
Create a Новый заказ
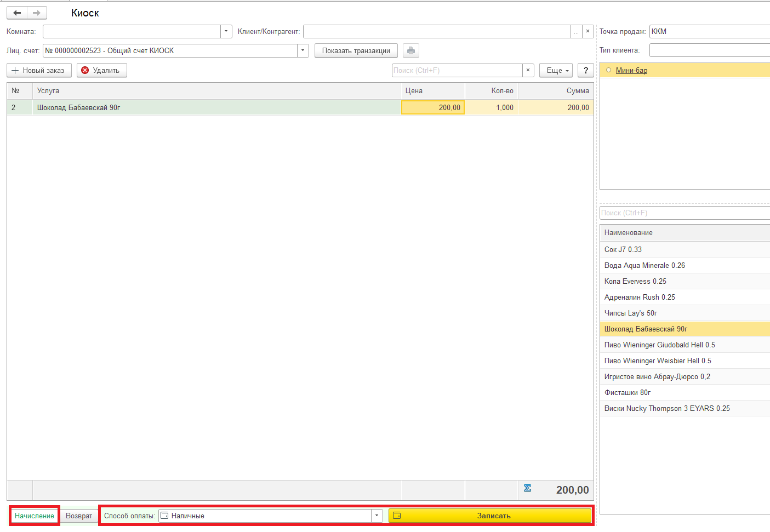click(x=39, y=70)
